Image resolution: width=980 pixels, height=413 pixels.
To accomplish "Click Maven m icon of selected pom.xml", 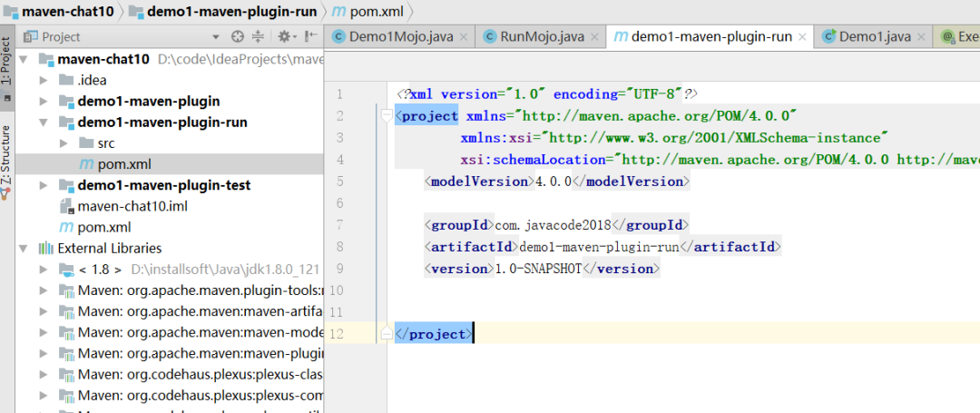I will point(86,164).
